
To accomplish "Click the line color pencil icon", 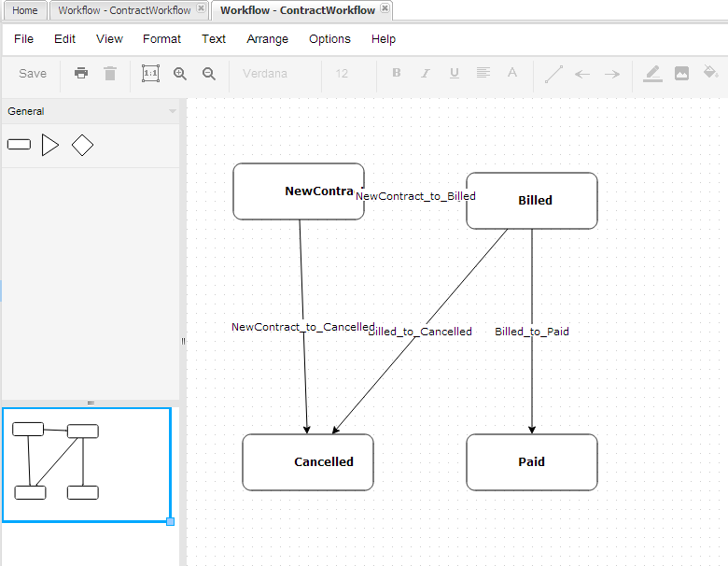I will click(652, 74).
